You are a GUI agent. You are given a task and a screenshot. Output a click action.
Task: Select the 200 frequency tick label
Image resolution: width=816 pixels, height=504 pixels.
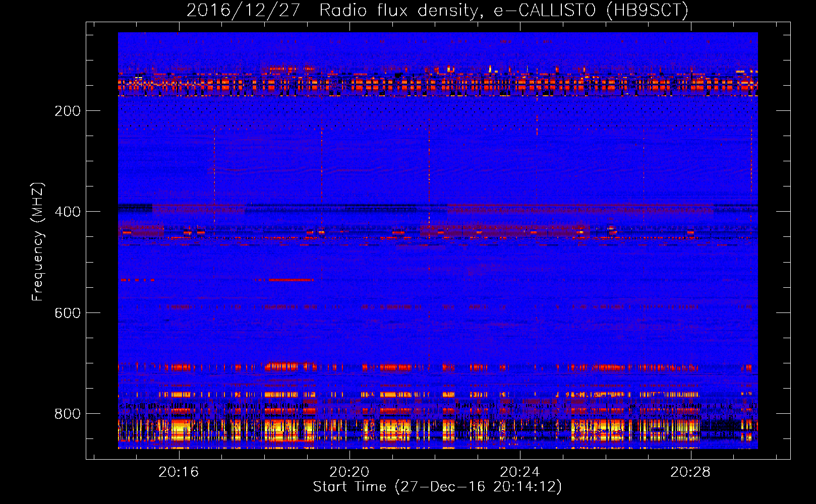pyautogui.click(x=68, y=111)
